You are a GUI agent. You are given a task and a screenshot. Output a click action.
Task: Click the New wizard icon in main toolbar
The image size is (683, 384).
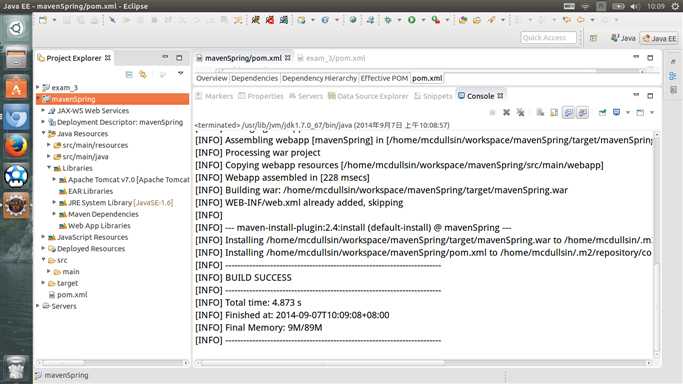tap(43, 20)
